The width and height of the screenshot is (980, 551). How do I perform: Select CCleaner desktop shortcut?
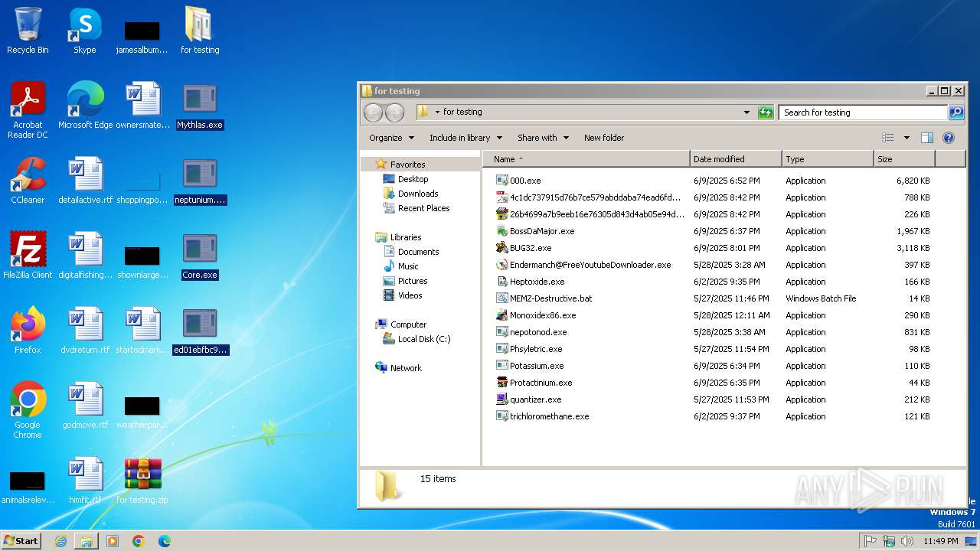click(28, 181)
